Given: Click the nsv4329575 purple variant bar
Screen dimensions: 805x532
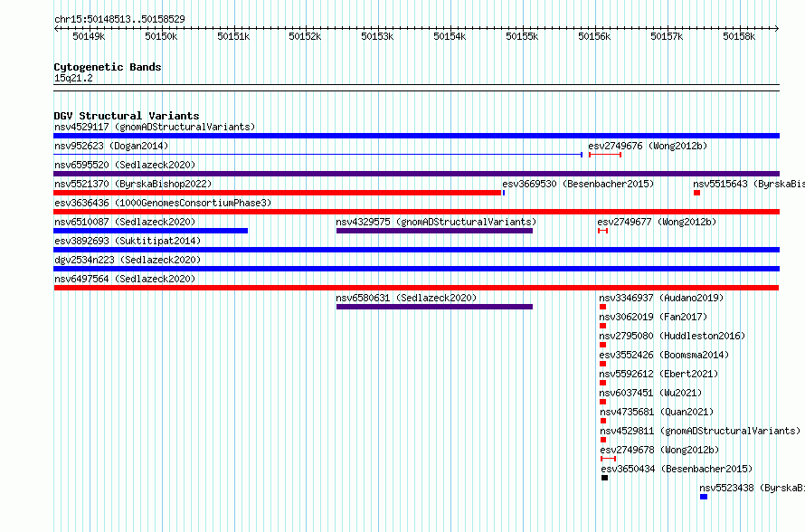Looking at the screenshot, I should point(434,231).
